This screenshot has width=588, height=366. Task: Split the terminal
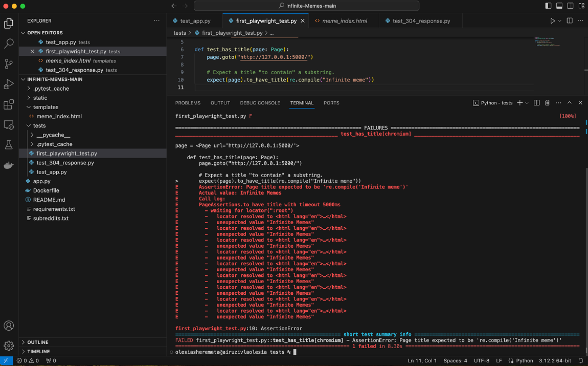(536, 102)
